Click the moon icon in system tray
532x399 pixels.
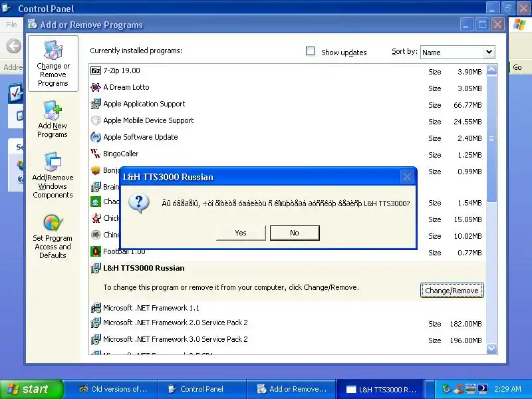[482, 389]
